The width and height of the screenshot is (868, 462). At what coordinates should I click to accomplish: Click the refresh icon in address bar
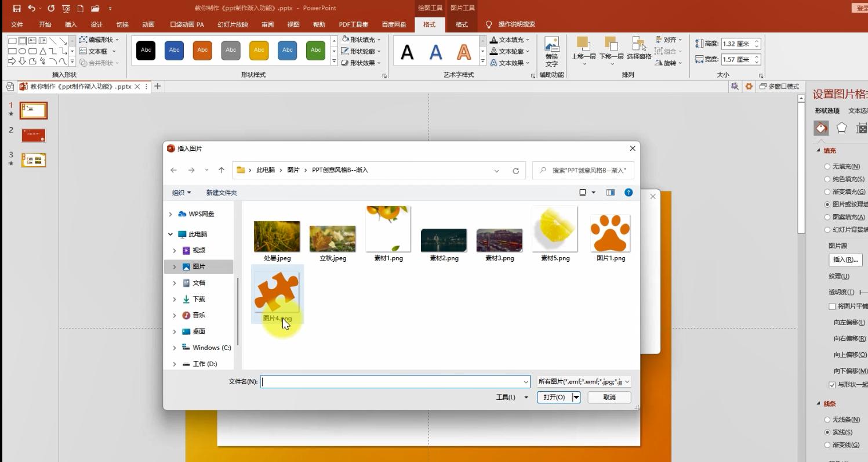pos(515,171)
